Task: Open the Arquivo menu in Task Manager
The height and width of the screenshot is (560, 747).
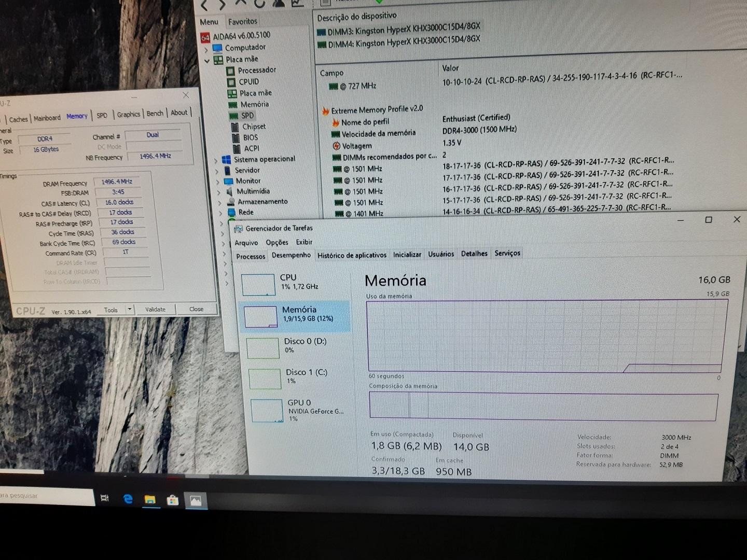Action: pos(246,243)
